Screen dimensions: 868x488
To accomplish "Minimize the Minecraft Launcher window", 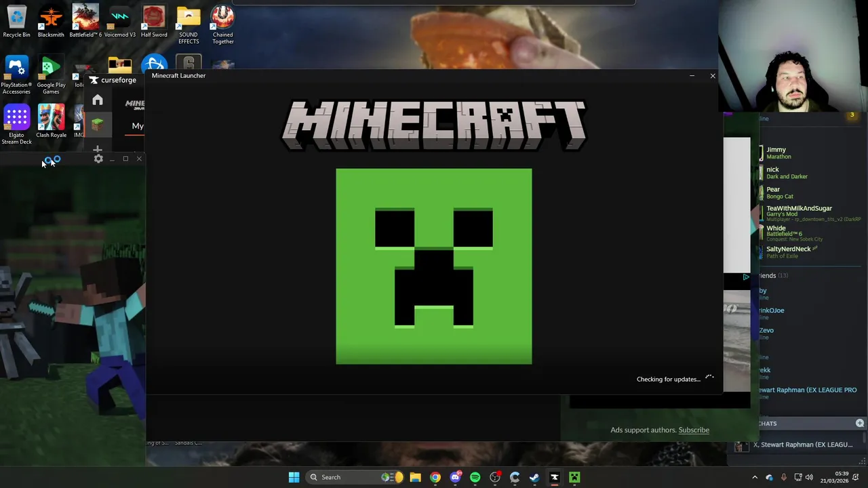I will coord(692,76).
